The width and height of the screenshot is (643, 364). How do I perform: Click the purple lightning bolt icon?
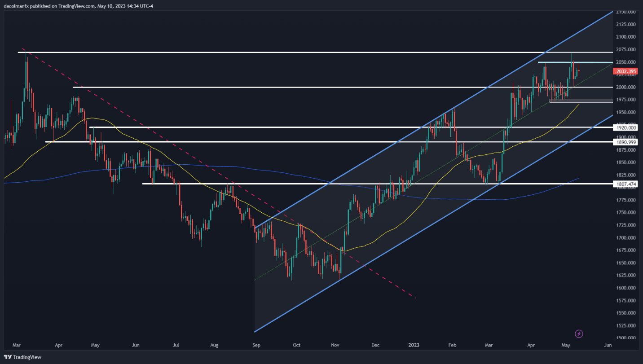coord(579,333)
